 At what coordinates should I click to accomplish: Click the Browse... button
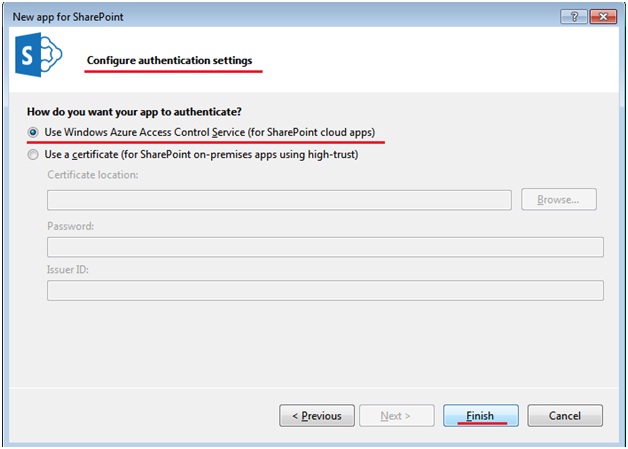point(559,199)
